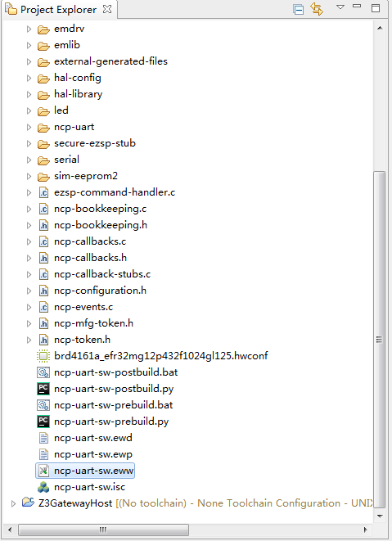Click the vertical scrollbar down arrow

(x=380, y=516)
